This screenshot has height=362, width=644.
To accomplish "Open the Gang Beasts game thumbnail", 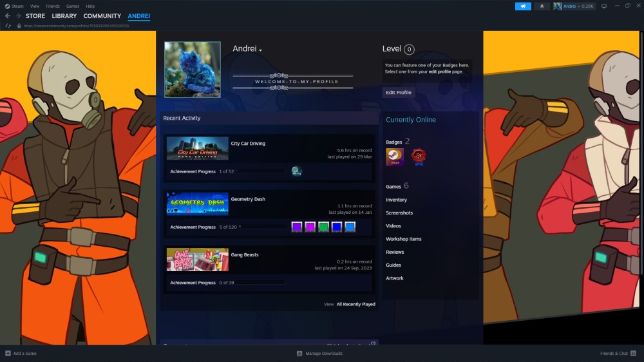I will (x=197, y=259).
